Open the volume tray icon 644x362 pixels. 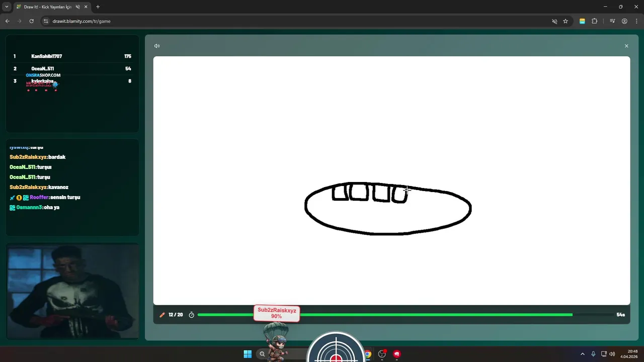612,354
